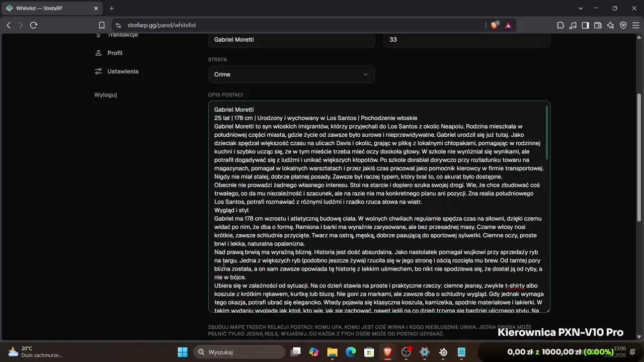Open Brave VPN shield icon
The height and width of the screenshot is (362, 644).
623,25
